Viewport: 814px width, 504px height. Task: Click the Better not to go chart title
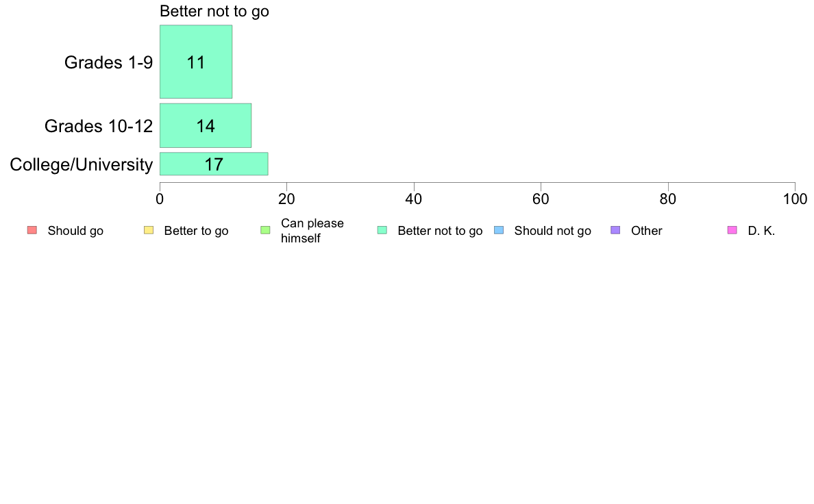coord(214,11)
